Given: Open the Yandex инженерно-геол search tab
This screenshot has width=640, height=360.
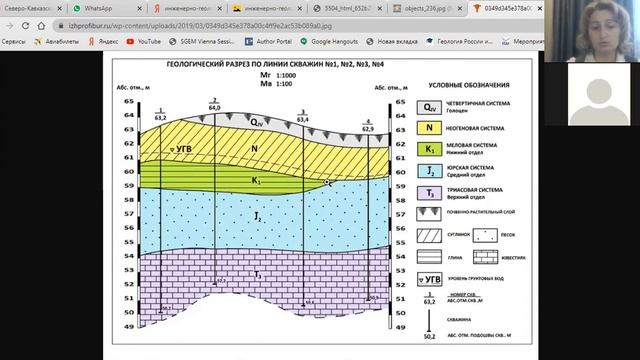Looking at the screenshot, I should tap(187, 8).
